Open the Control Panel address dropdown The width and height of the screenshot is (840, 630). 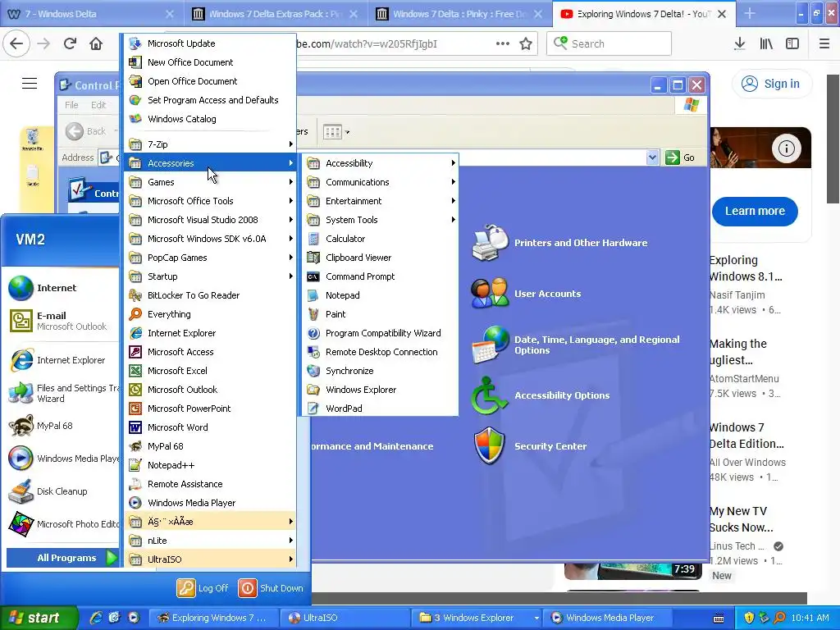pyautogui.click(x=652, y=157)
